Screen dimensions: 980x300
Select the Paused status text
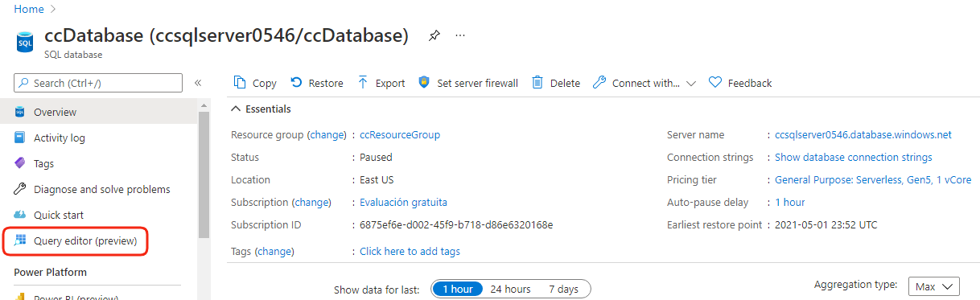point(376,157)
